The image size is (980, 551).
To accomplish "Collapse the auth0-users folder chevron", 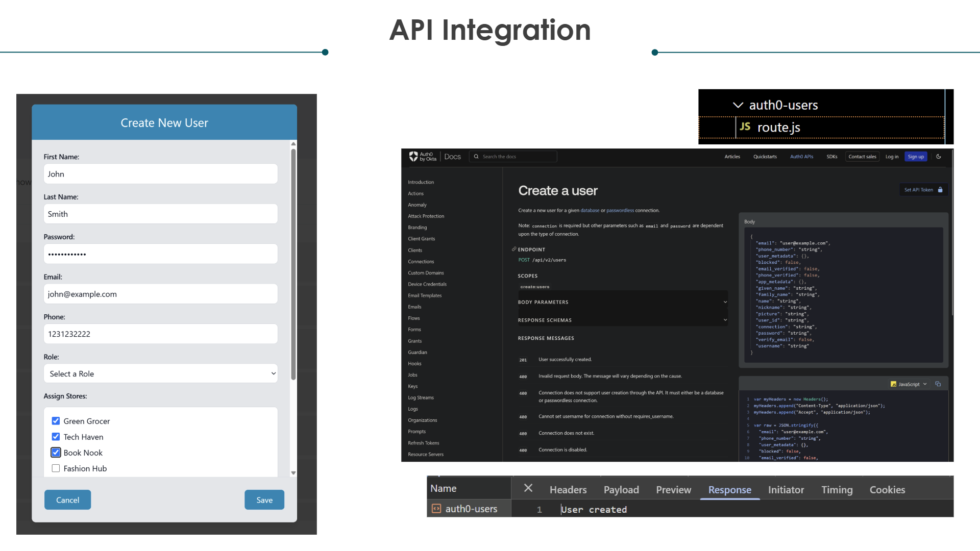I will 738,105.
